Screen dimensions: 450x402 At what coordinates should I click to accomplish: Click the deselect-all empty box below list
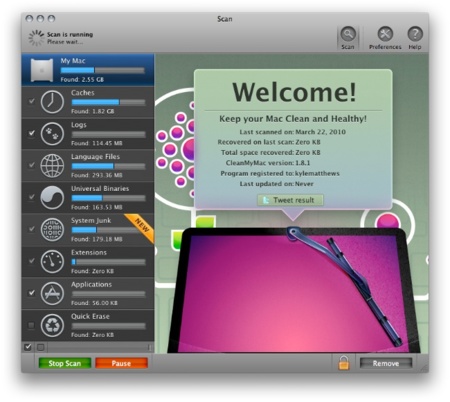pos(40,347)
